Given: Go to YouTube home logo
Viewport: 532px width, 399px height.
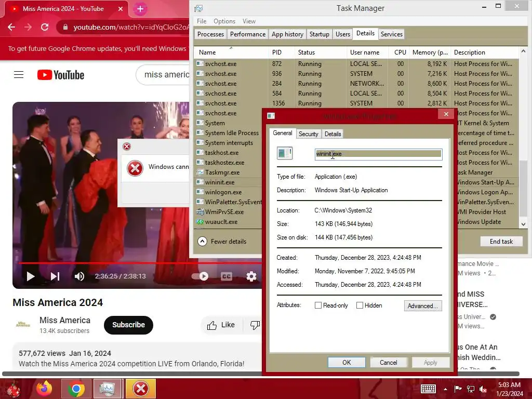Looking at the screenshot, I should click(61, 75).
